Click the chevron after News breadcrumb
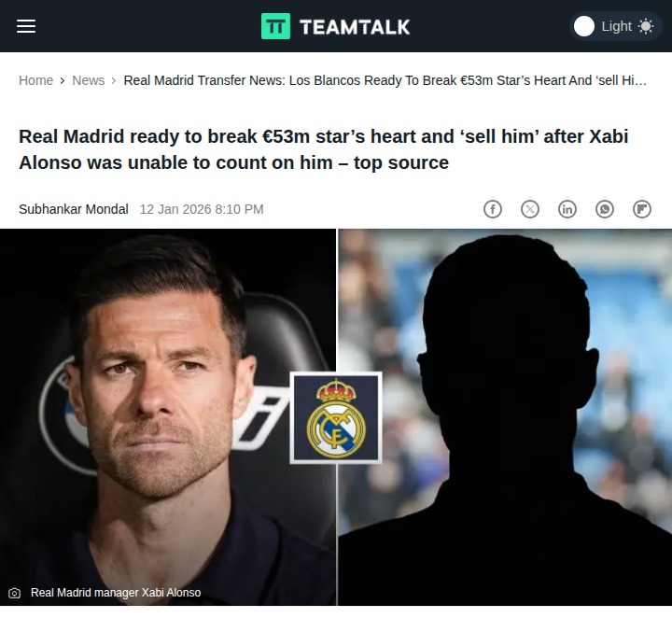The width and height of the screenshot is (672, 618). pyautogui.click(x=114, y=80)
